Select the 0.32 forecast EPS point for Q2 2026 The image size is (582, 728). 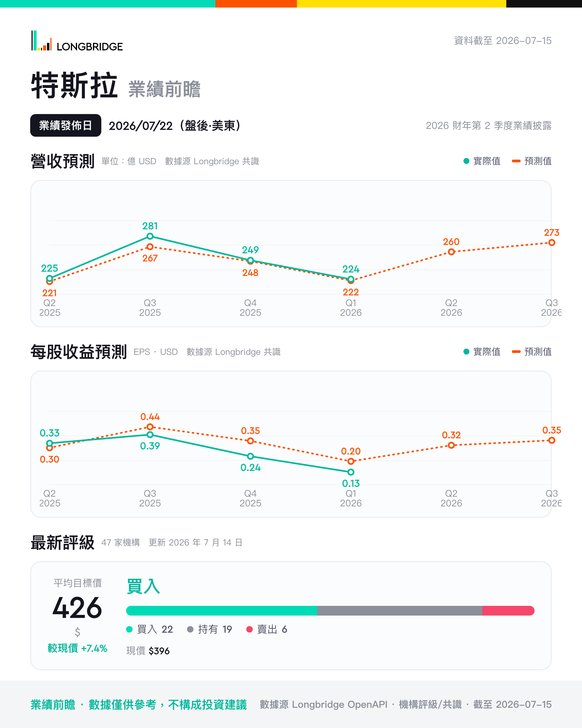point(451,445)
